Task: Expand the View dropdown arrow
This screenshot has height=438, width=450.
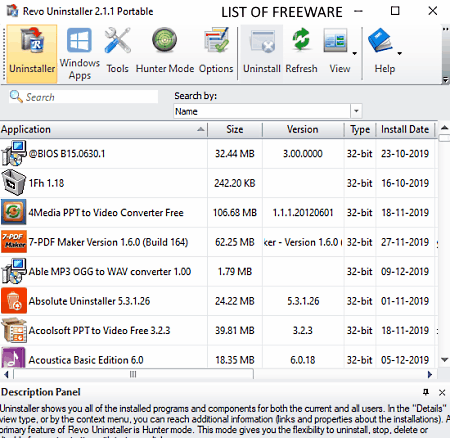Action: point(355,53)
